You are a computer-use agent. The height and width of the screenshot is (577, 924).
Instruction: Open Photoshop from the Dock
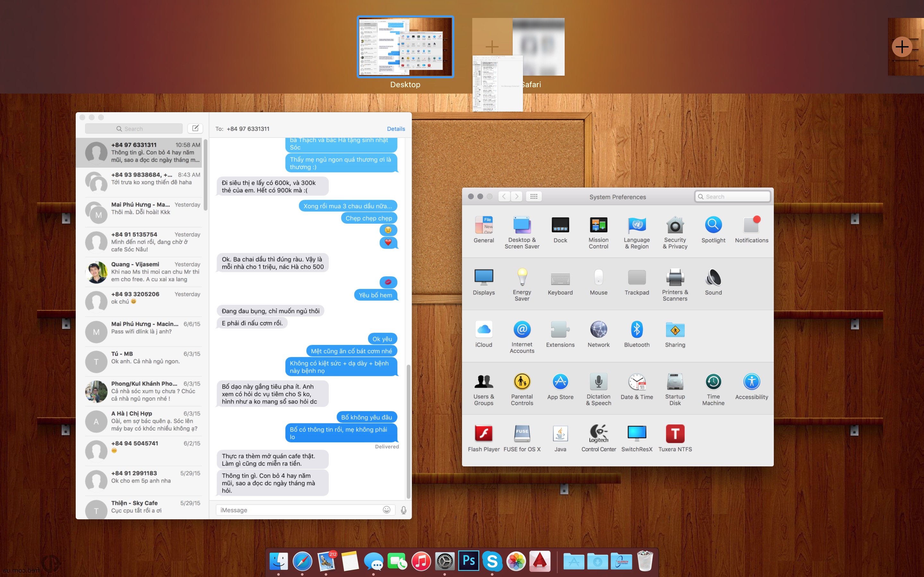coord(468,561)
